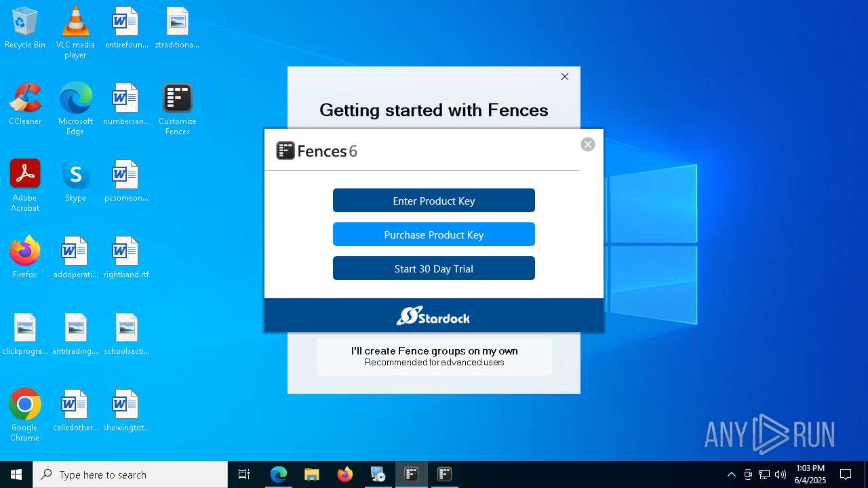Open the Windows Start menu
The image size is (868, 488).
[x=16, y=474]
